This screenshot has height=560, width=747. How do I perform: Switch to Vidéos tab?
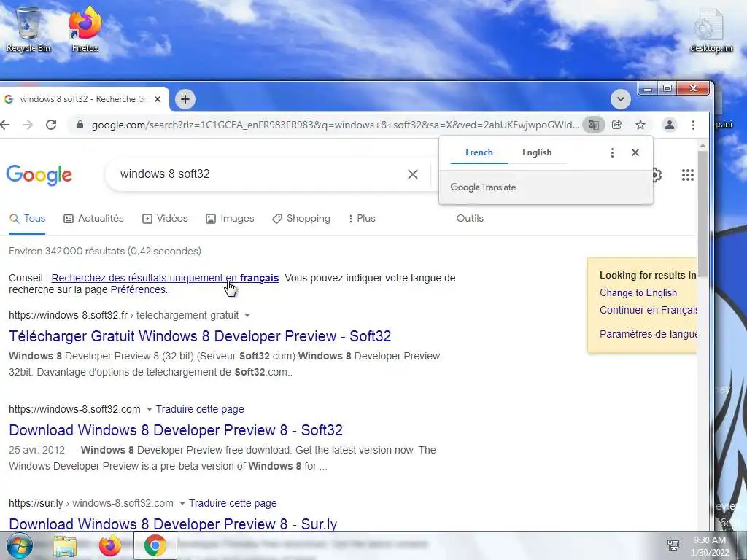coord(165,219)
